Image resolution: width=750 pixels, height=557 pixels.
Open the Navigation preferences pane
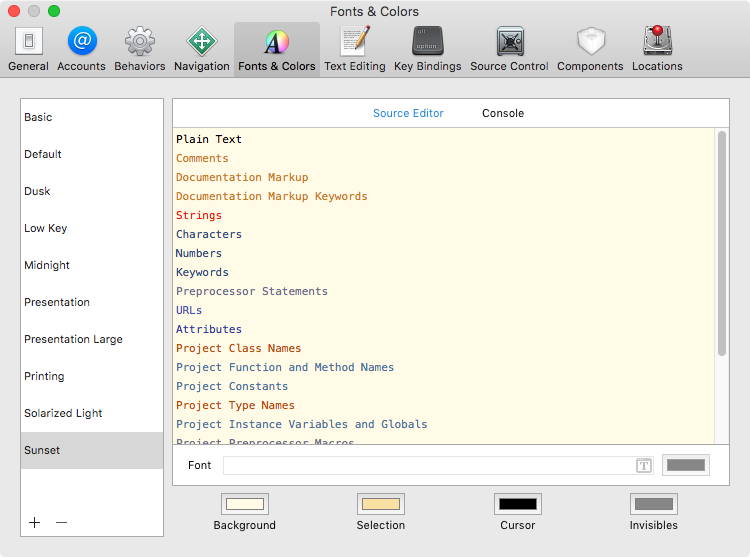pyautogui.click(x=201, y=49)
